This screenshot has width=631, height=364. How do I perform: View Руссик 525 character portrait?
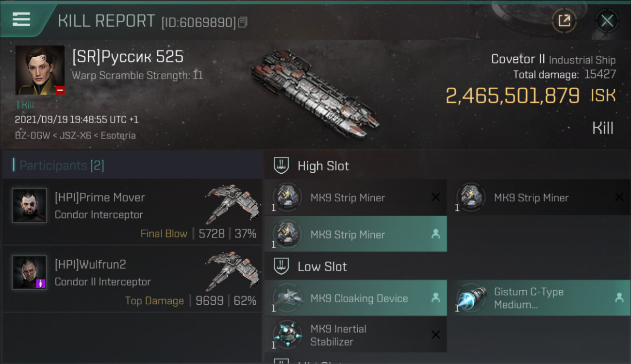(40, 70)
